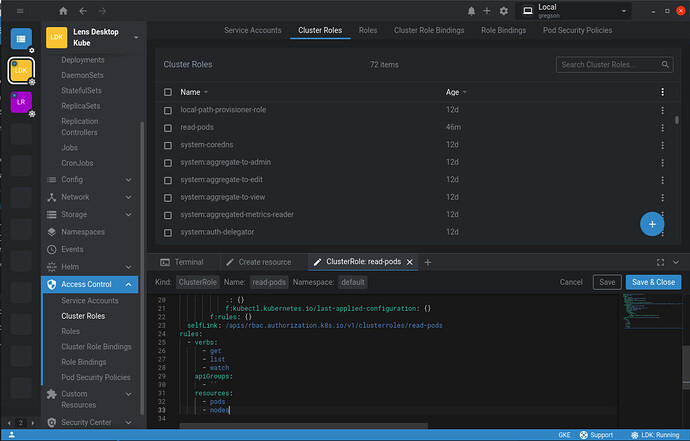Tick the system-coredns checkbox

pyautogui.click(x=168, y=145)
